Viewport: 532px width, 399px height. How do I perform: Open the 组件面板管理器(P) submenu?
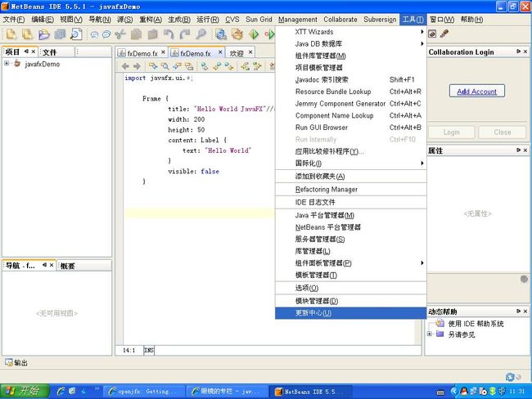(x=350, y=263)
